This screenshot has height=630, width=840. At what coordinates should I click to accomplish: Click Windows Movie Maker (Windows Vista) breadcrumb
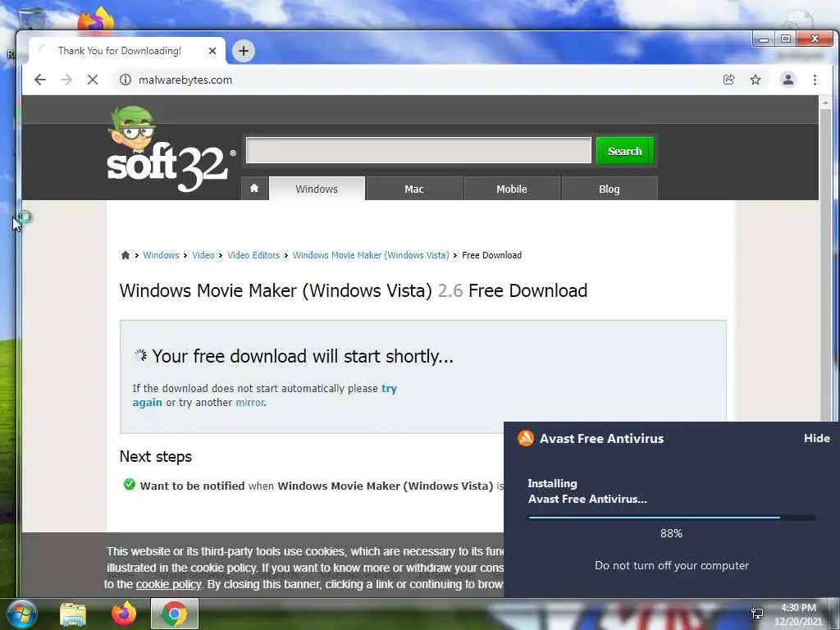point(371,255)
